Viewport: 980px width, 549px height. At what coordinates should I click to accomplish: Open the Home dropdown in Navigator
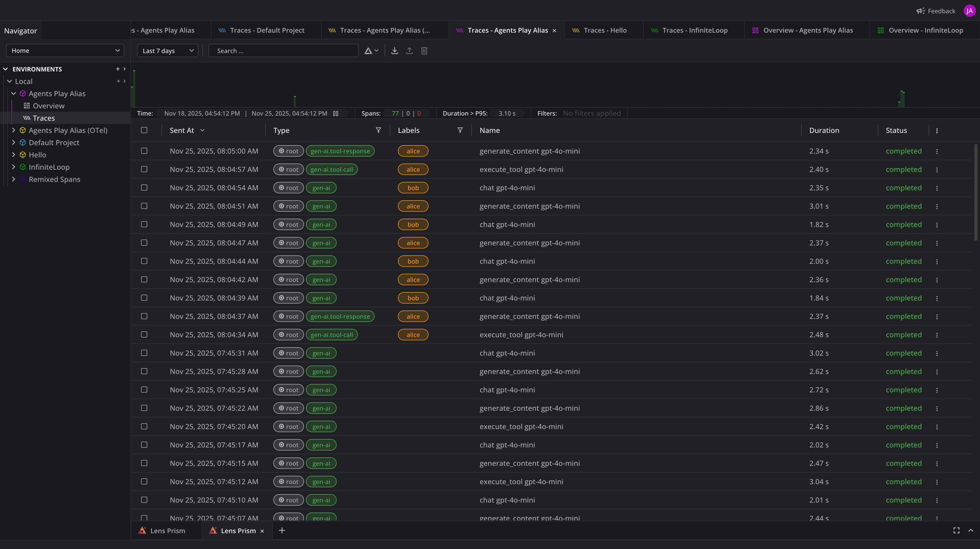[x=65, y=51]
